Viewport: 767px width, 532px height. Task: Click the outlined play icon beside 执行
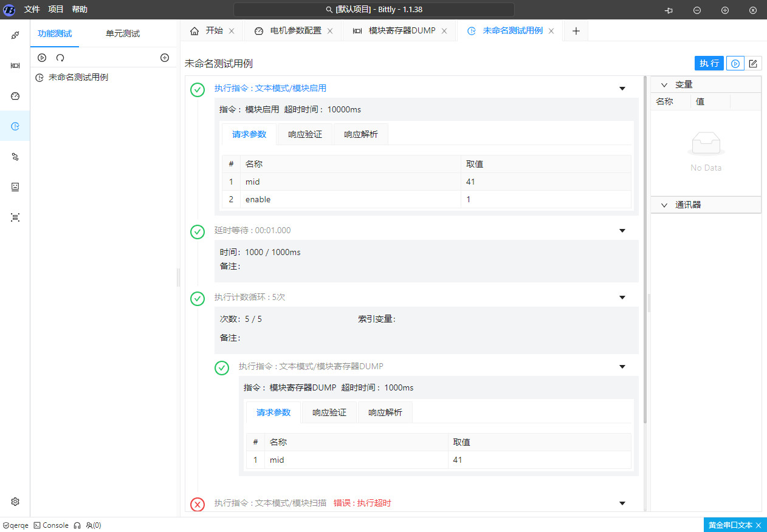pyautogui.click(x=735, y=64)
